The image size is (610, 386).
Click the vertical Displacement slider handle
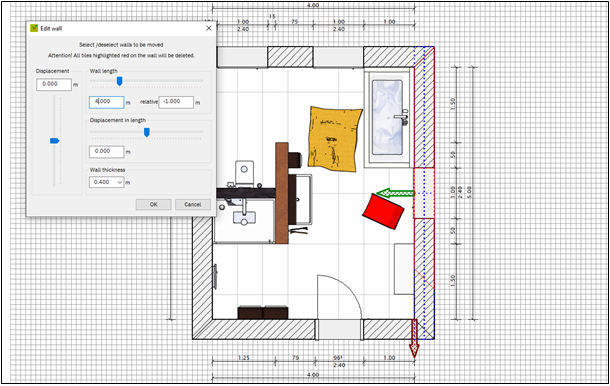(x=54, y=141)
